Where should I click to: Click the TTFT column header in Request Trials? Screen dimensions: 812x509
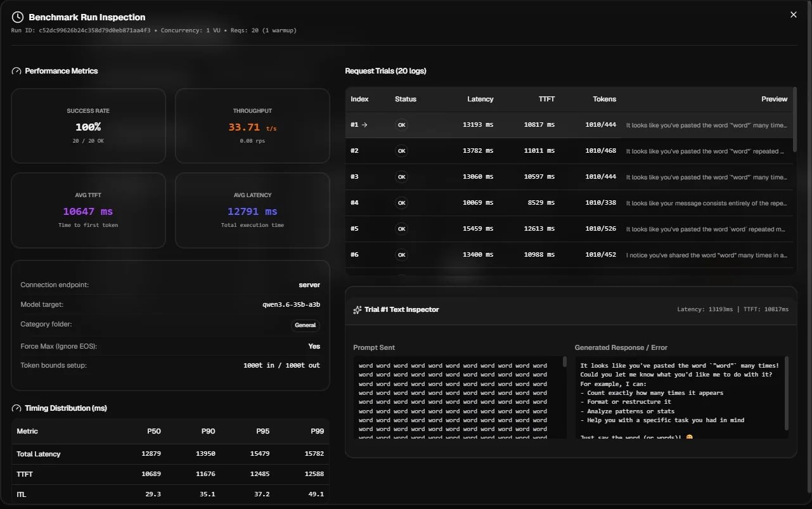pos(546,99)
